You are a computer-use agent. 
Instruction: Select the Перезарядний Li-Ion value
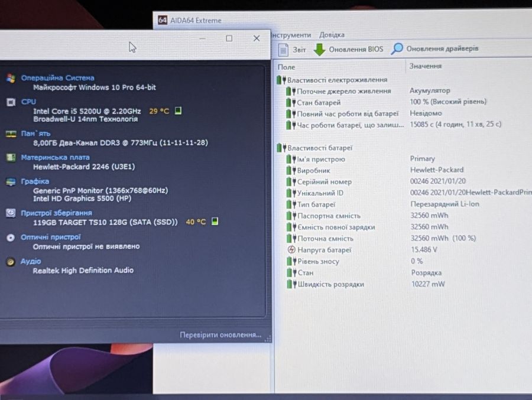click(x=445, y=204)
